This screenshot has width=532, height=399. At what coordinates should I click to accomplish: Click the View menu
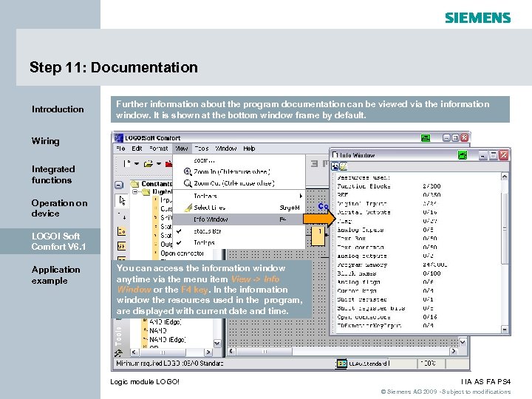[182, 149]
